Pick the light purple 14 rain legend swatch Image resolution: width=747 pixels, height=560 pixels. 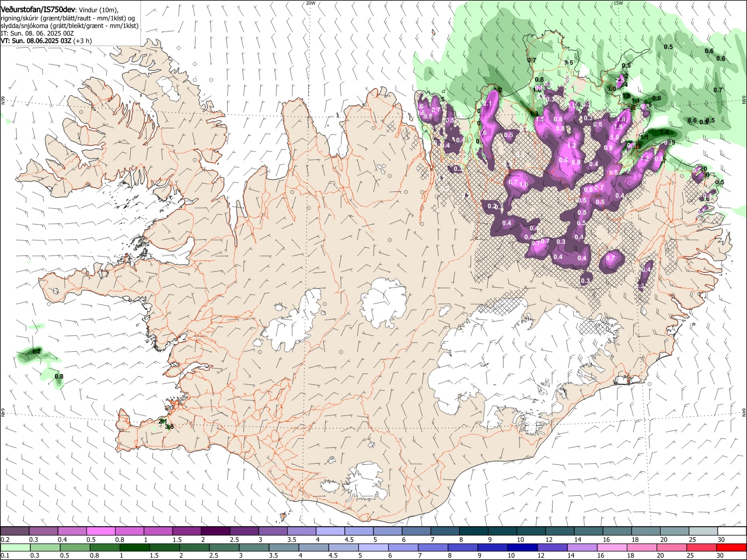click(581, 548)
